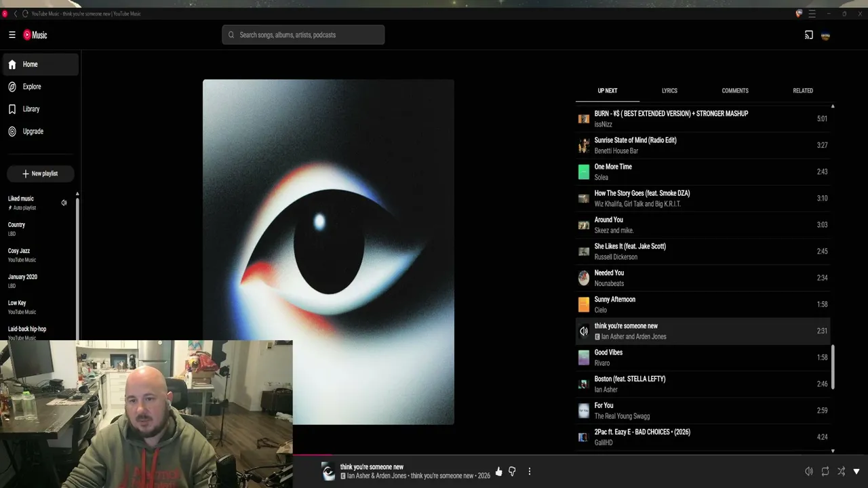The width and height of the screenshot is (868, 488).
Task: Open artist 'Russell Dickerson' in queue
Action: tap(616, 257)
